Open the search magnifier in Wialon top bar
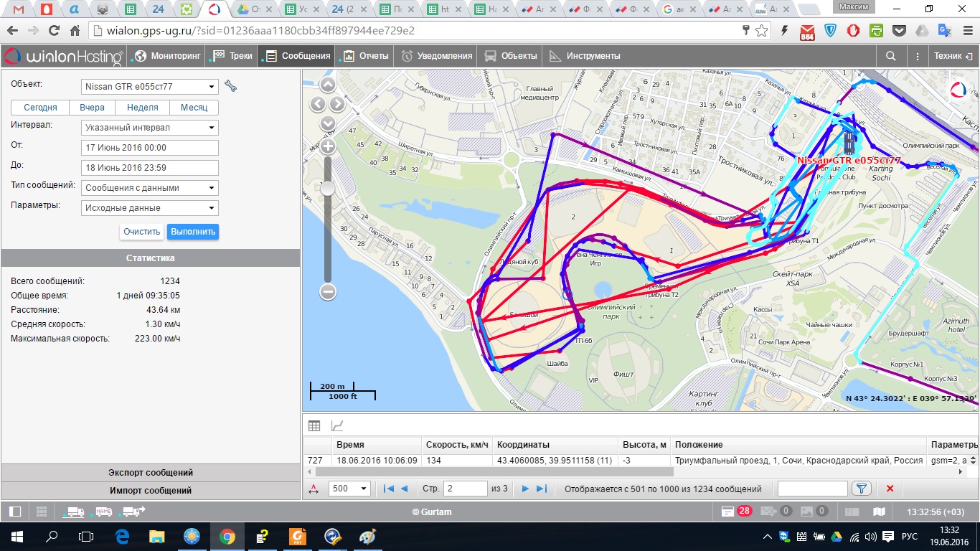This screenshot has width=980, height=551. coord(890,56)
